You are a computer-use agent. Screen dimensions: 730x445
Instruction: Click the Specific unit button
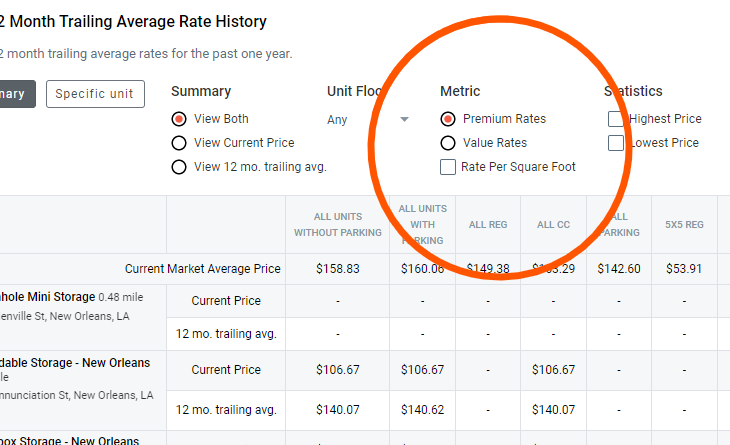pyautogui.click(x=95, y=94)
